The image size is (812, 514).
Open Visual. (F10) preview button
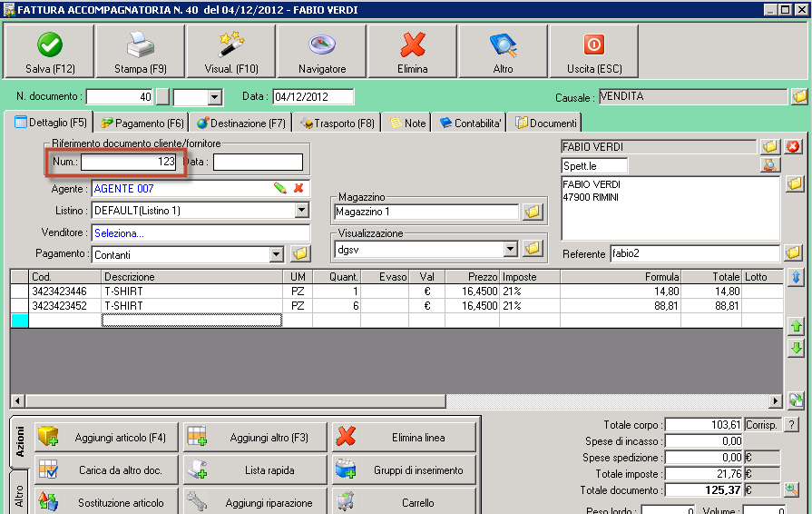click(231, 52)
